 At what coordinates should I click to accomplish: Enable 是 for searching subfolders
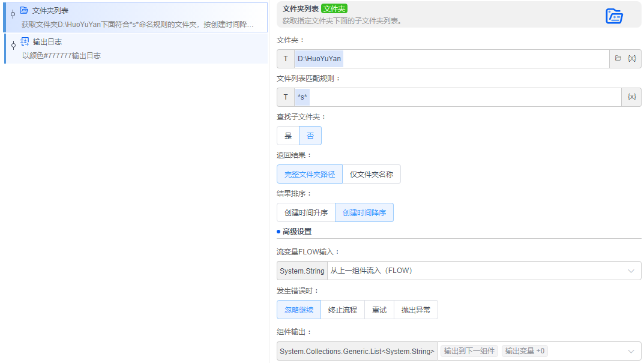click(x=287, y=136)
